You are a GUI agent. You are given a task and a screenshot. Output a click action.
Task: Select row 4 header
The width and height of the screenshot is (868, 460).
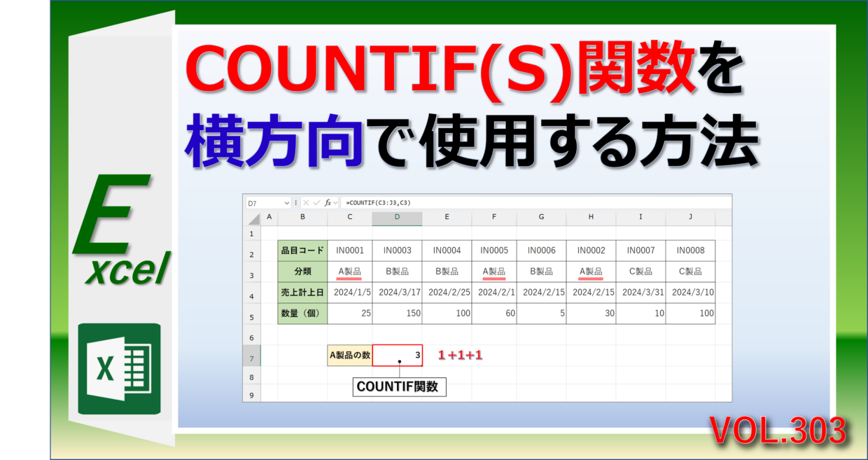(252, 293)
